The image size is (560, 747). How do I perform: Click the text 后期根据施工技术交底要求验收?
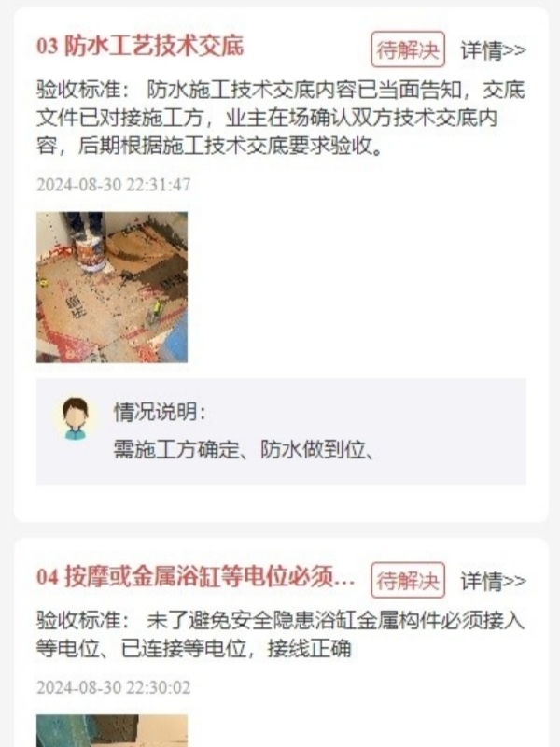[x=230, y=146]
